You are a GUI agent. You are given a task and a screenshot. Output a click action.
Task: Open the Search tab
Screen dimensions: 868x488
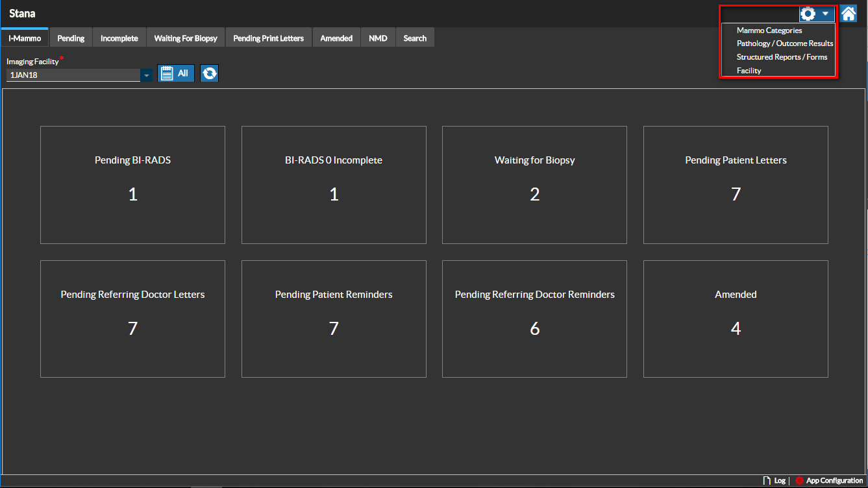415,38
